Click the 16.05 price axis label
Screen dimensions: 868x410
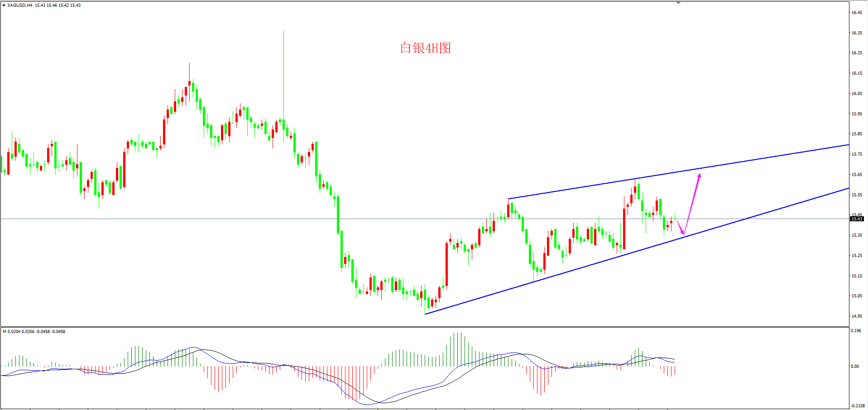point(857,94)
